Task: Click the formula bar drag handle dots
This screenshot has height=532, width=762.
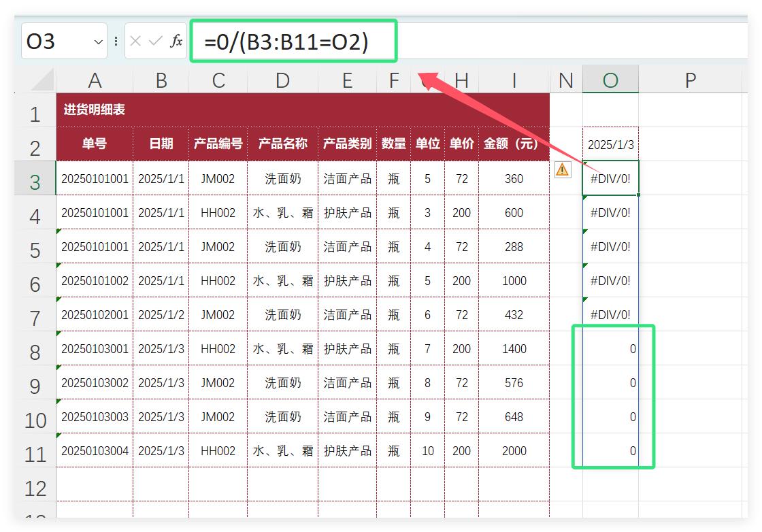Action: [x=116, y=41]
